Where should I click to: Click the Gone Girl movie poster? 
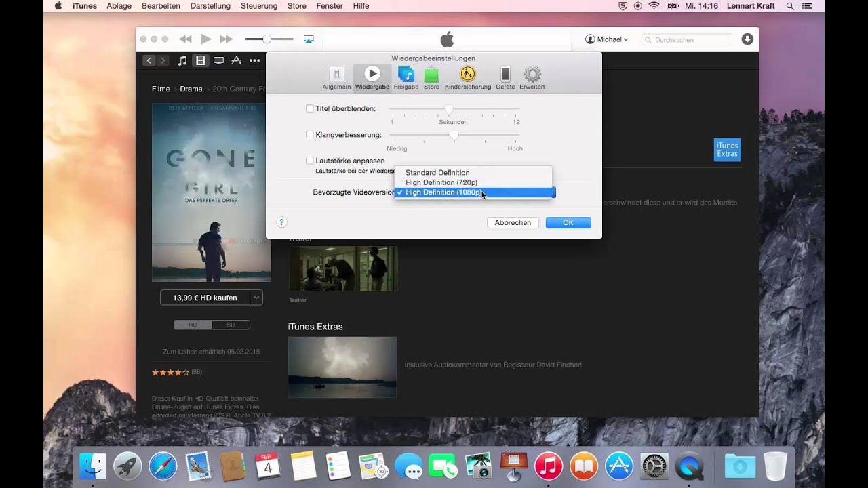point(212,192)
